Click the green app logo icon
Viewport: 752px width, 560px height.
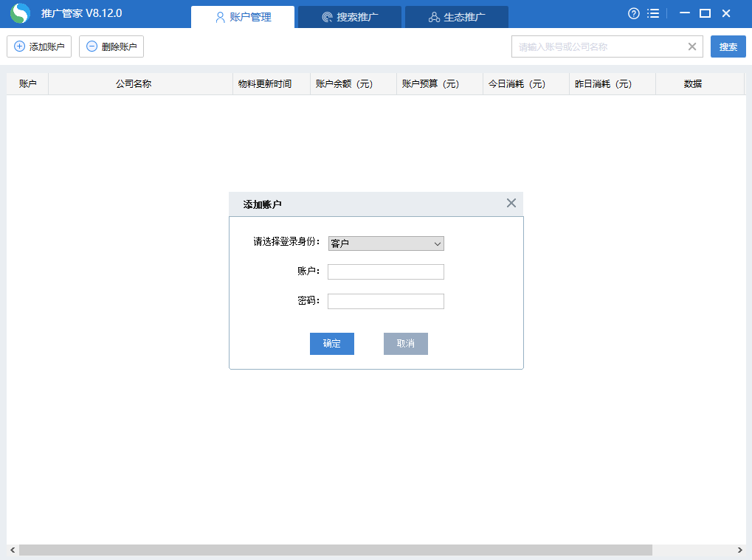(x=20, y=14)
